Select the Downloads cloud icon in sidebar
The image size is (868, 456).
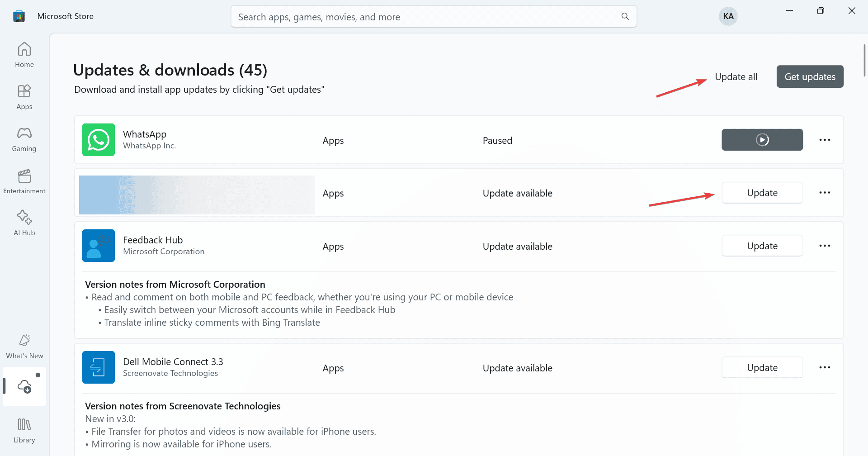(x=24, y=387)
